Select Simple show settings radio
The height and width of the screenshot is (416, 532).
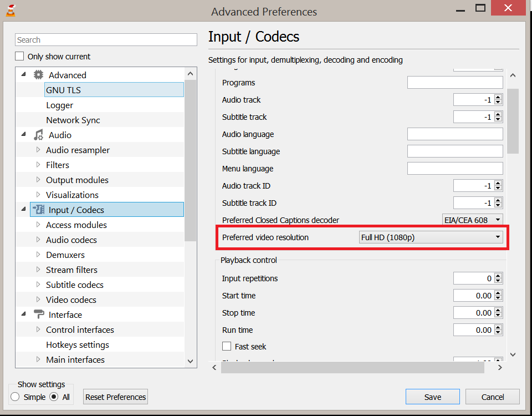tap(15, 397)
